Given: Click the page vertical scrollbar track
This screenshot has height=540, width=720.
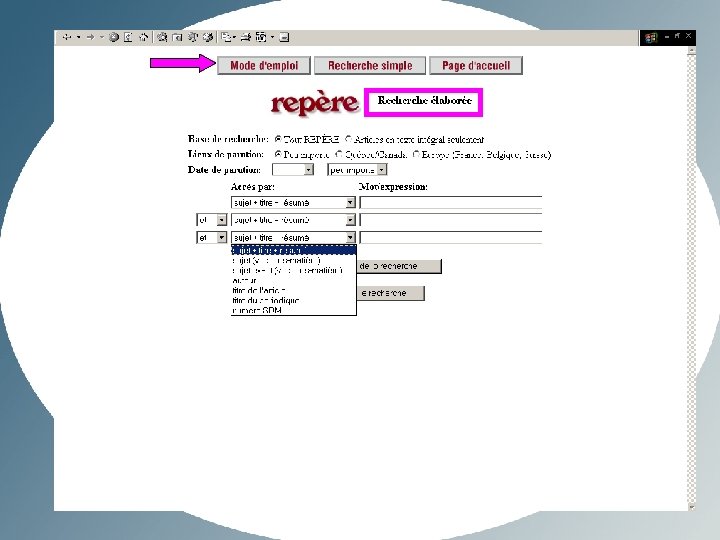Looking at the screenshot, I should click(x=691, y=279).
